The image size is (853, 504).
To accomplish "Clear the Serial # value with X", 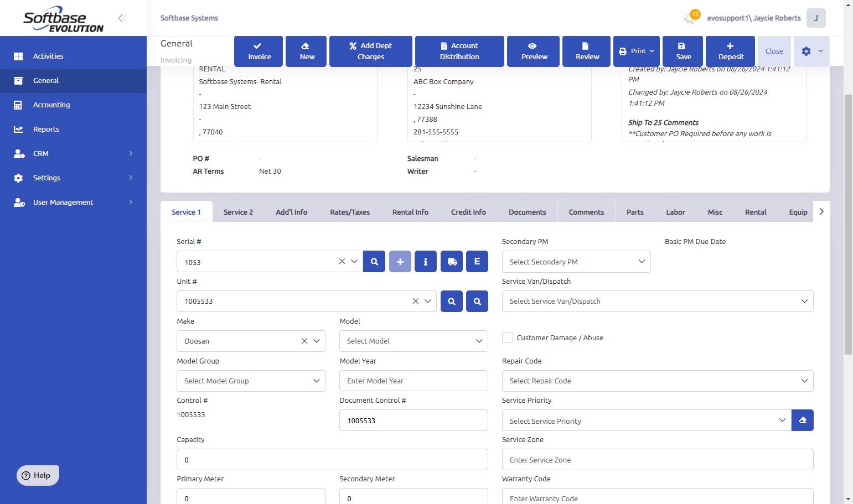I will tap(342, 262).
